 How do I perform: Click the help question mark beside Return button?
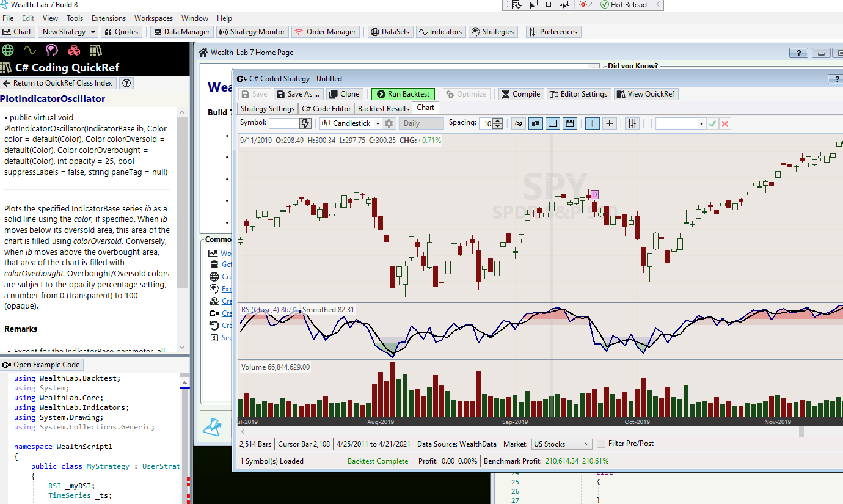click(126, 83)
